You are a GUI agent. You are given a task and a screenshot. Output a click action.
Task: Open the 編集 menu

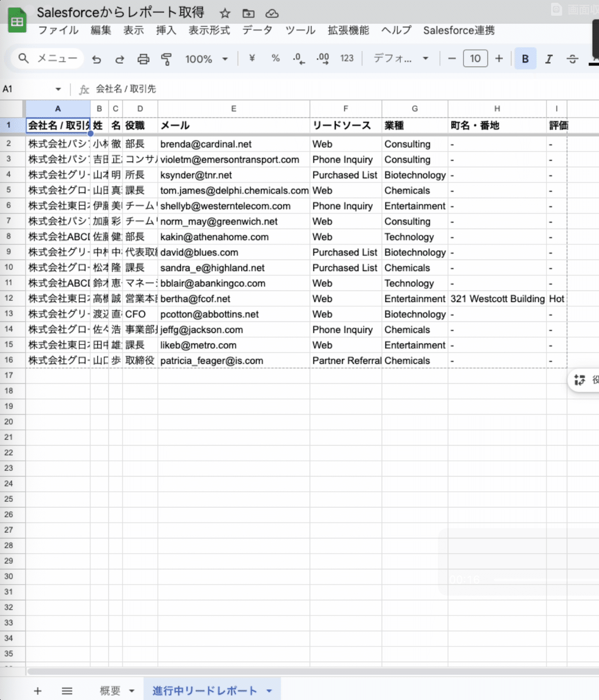(101, 30)
